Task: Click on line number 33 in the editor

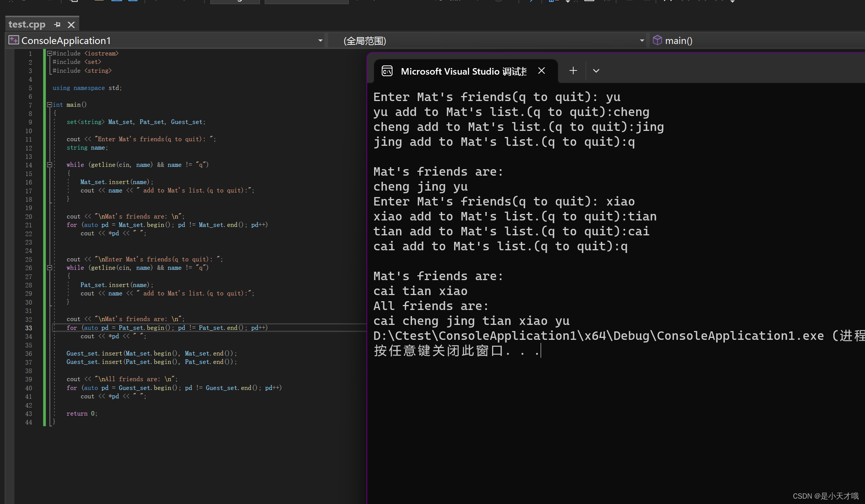Action: point(28,328)
